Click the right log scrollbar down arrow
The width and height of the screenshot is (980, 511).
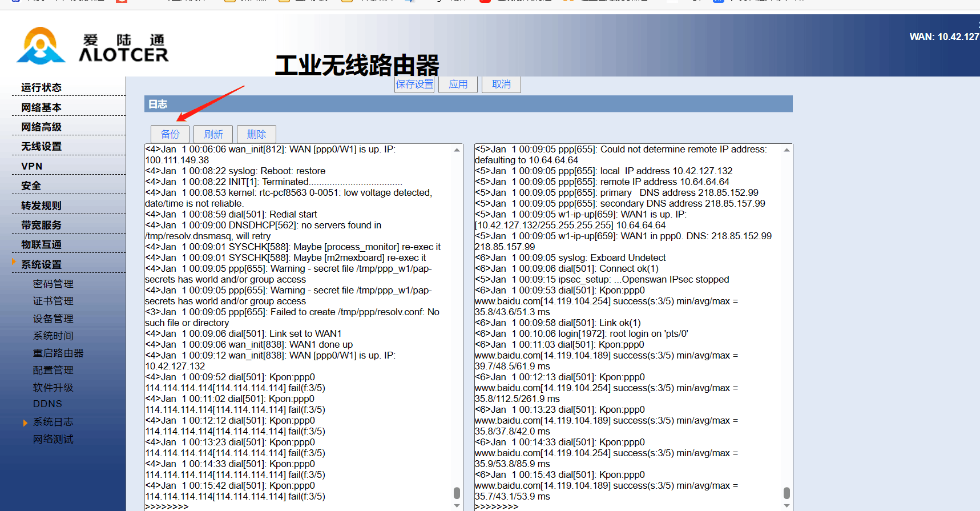[787, 505]
